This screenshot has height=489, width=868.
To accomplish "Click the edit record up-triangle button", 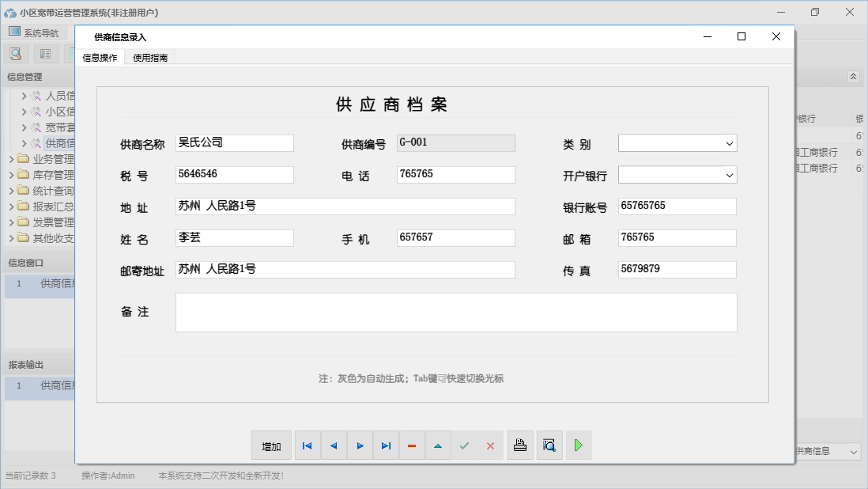I will click(x=438, y=446).
